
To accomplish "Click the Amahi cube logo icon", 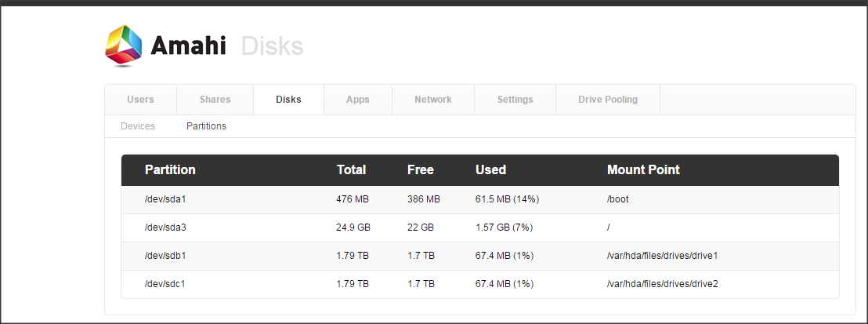I will click(124, 46).
